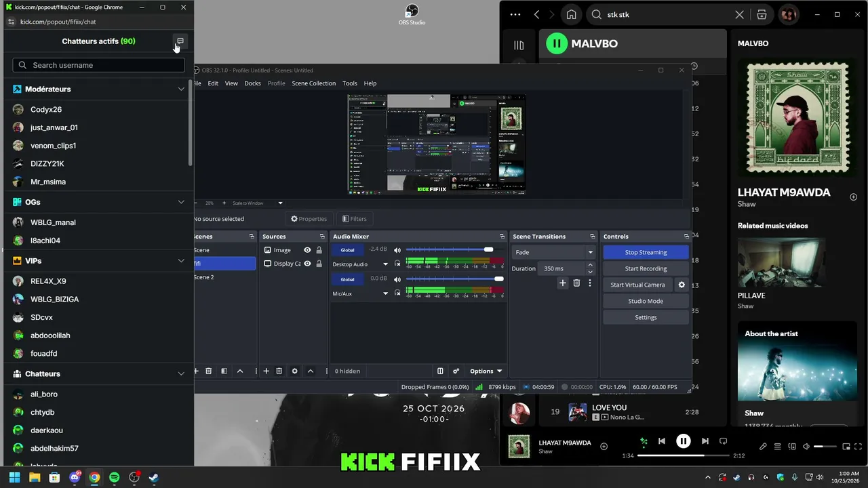Click Start Recording in OBS
868x488 pixels.
(646, 268)
